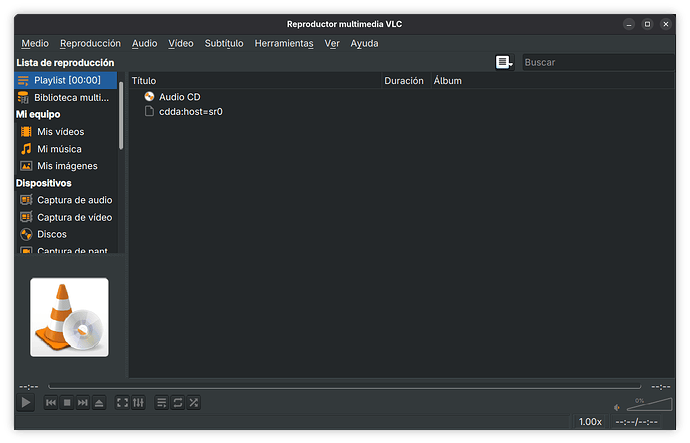Select Discos device entry
This screenshot has height=443, width=690.
(x=66, y=234)
